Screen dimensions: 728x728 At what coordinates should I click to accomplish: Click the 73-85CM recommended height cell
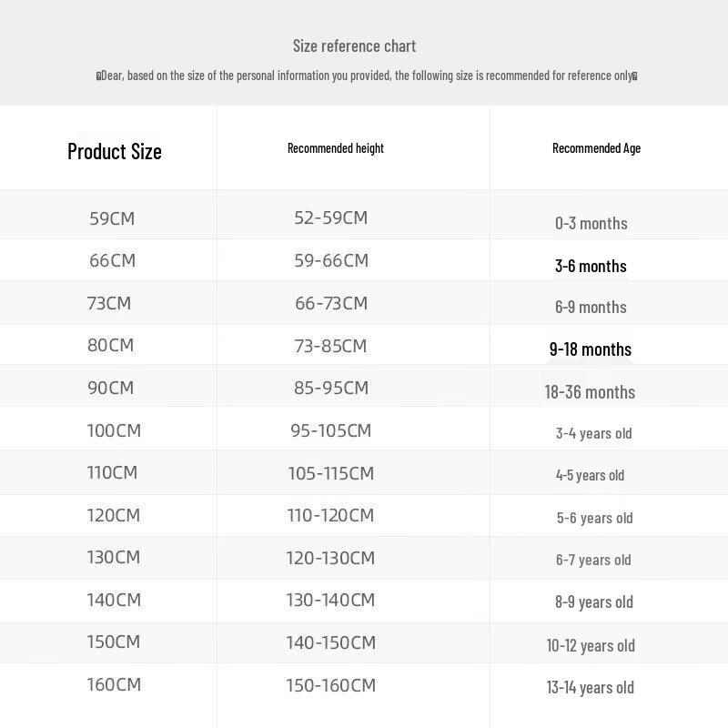tap(330, 346)
